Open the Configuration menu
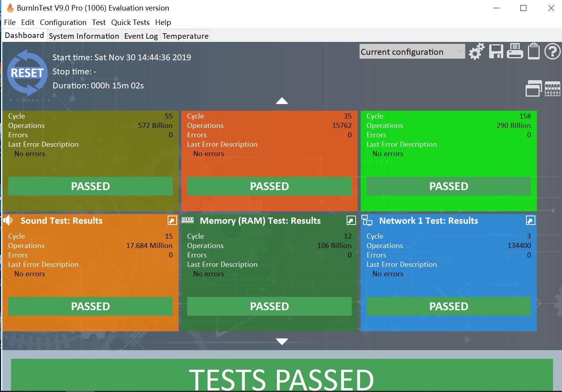 (x=63, y=22)
